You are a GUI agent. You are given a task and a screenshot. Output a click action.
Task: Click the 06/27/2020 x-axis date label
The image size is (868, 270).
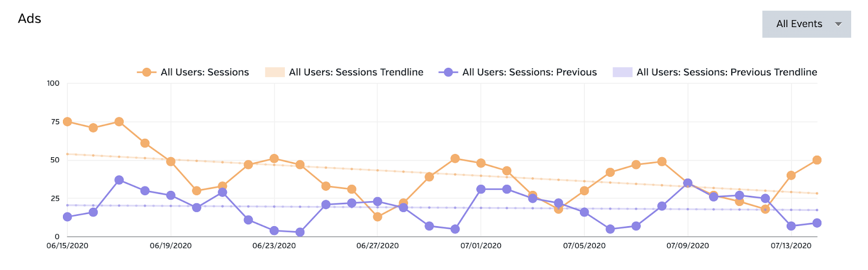coord(377,246)
